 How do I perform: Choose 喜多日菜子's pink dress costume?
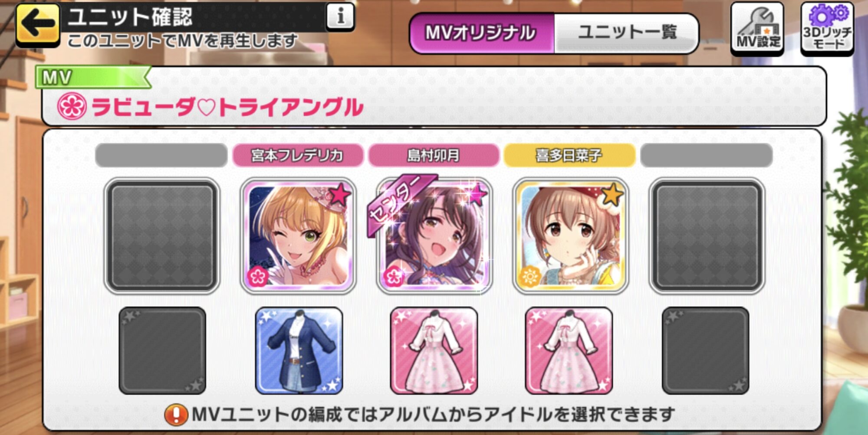pos(569,350)
